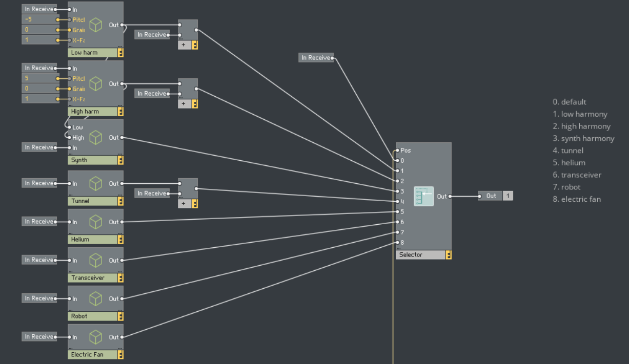Toggle the yellow indicator beside Transceiver label
This screenshot has width=629, height=364.
point(120,278)
